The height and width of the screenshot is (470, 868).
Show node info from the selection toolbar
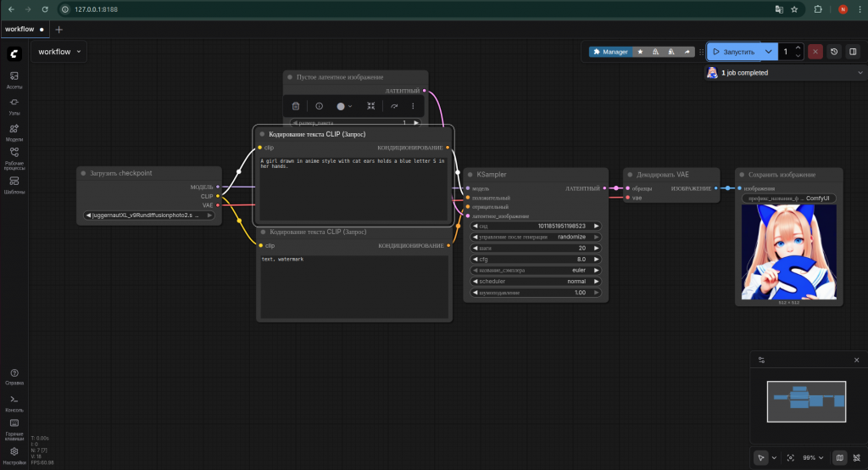tap(319, 106)
